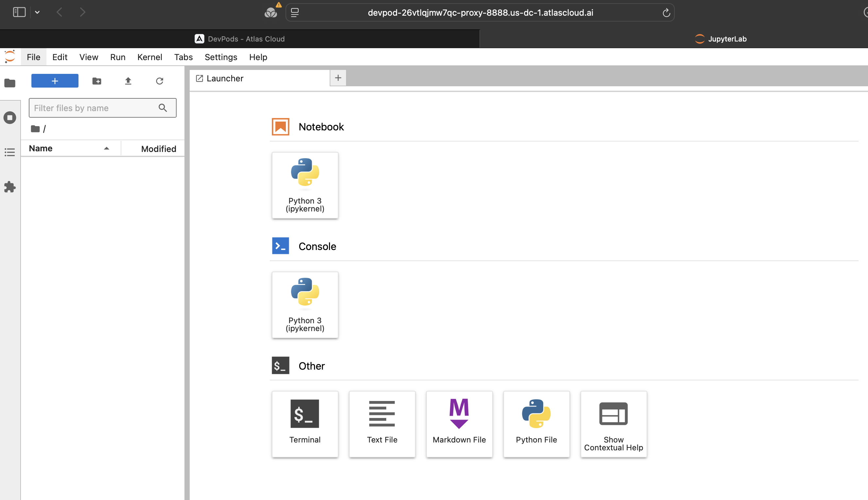Open the View menu
868x500 pixels.
coord(89,57)
